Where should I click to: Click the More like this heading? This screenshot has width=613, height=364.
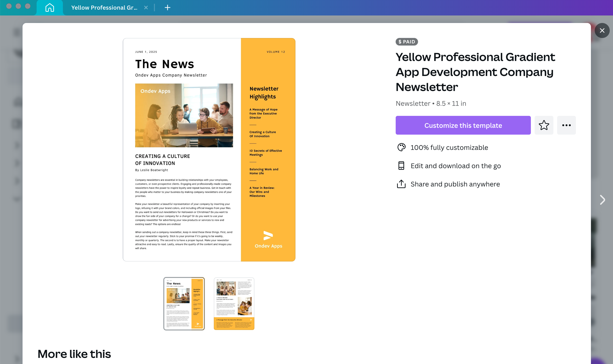click(74, 354)
